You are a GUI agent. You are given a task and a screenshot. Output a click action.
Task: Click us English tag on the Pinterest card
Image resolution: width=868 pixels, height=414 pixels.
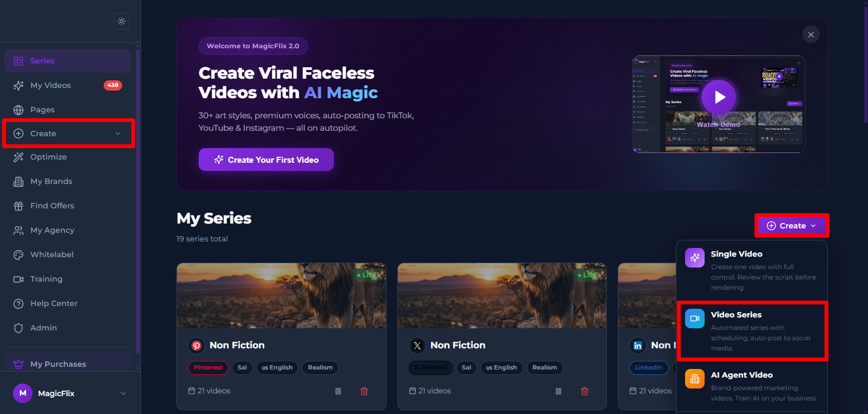(277, 367)
